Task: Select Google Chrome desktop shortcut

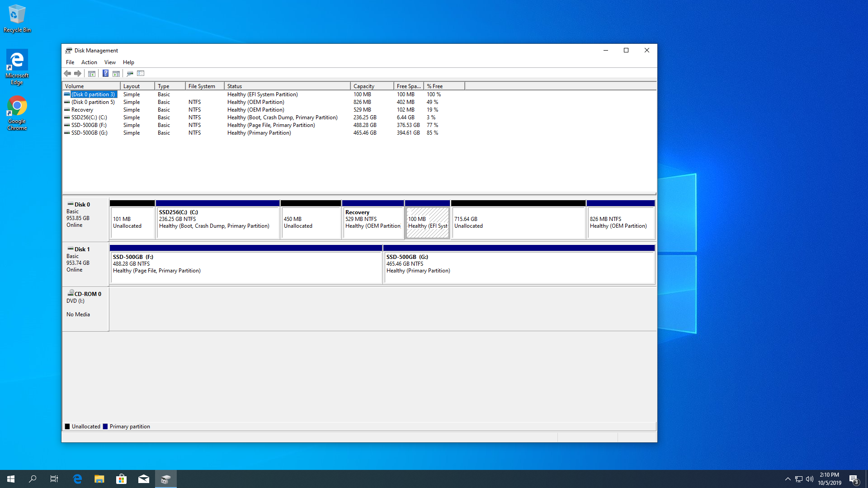Action: [x=17, y=113]
